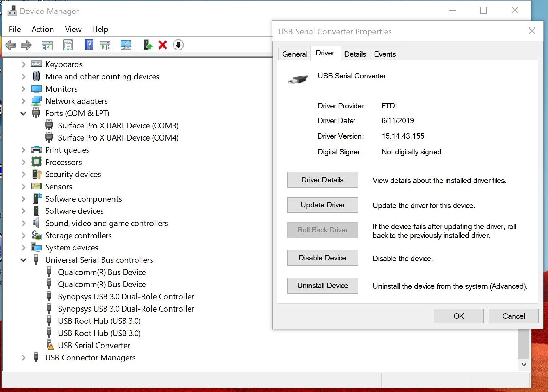The width and height of the screenshot is (548, 392).
Task: Select USB Serial Converter in the tree
Action: [x=94, y=346]
